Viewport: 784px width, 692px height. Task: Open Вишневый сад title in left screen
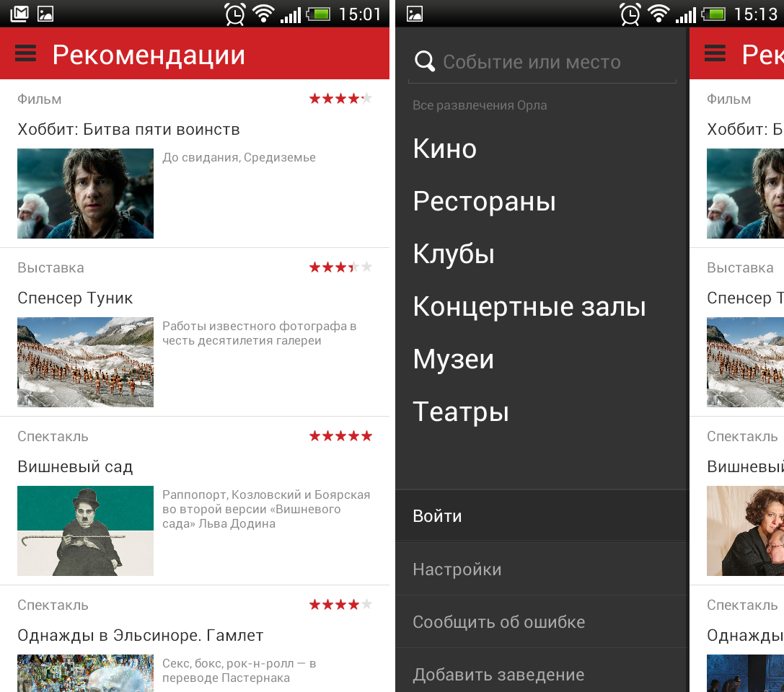(x=75, y=466)
